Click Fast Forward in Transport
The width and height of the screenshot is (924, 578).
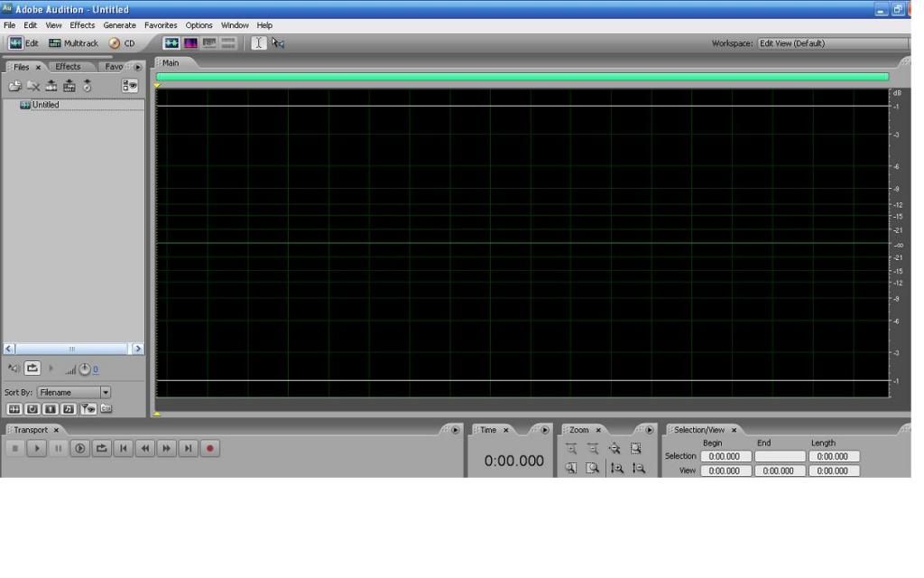coord(167,448)
